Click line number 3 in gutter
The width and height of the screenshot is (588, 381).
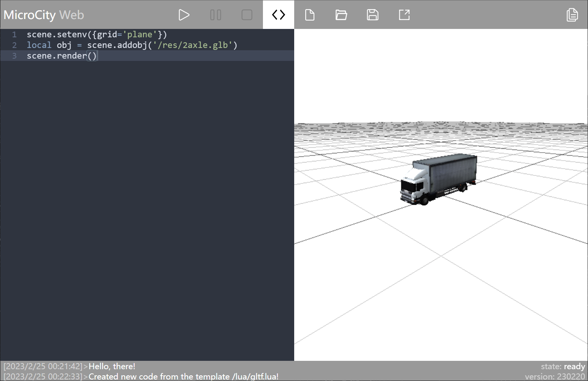(14, 56)
